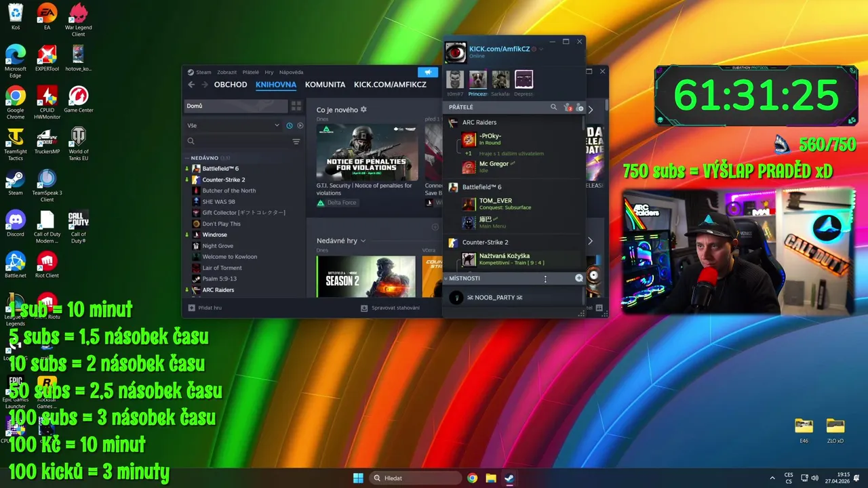
Task: Open the Nápověda menu
Action: click(x=291, y=72)
